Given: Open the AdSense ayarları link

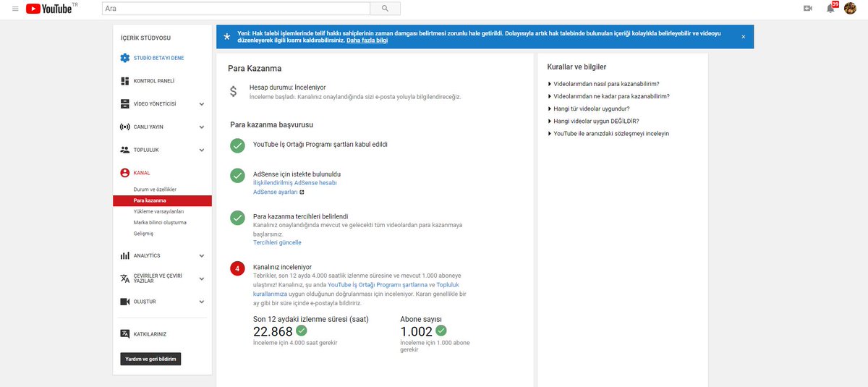Looking at the screenshot, I should click(275, 192).
